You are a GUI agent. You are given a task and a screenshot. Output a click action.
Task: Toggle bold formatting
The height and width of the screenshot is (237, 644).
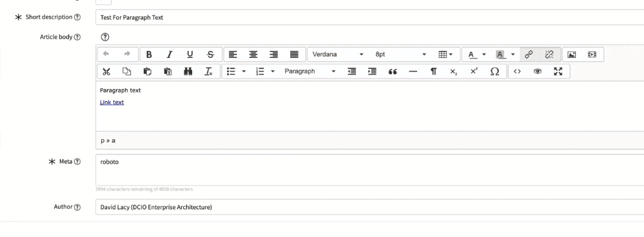pyautogui.click(x=149, y=54)
